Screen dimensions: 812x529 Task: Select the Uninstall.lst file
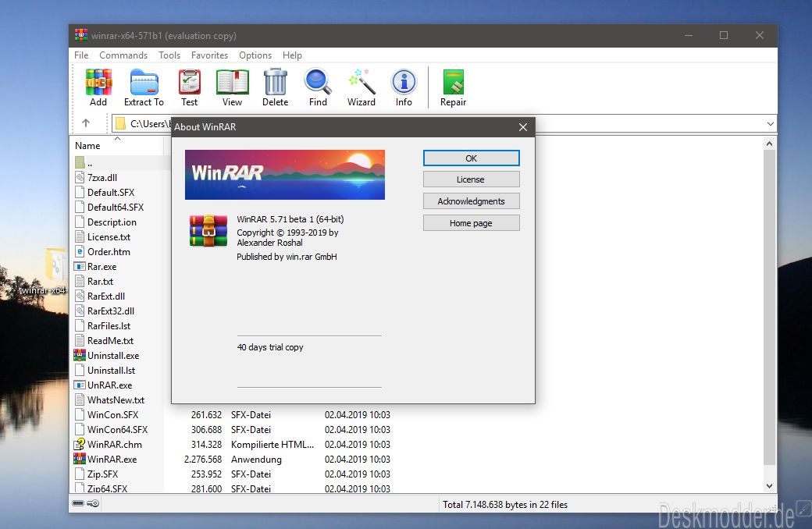(112, 371)
